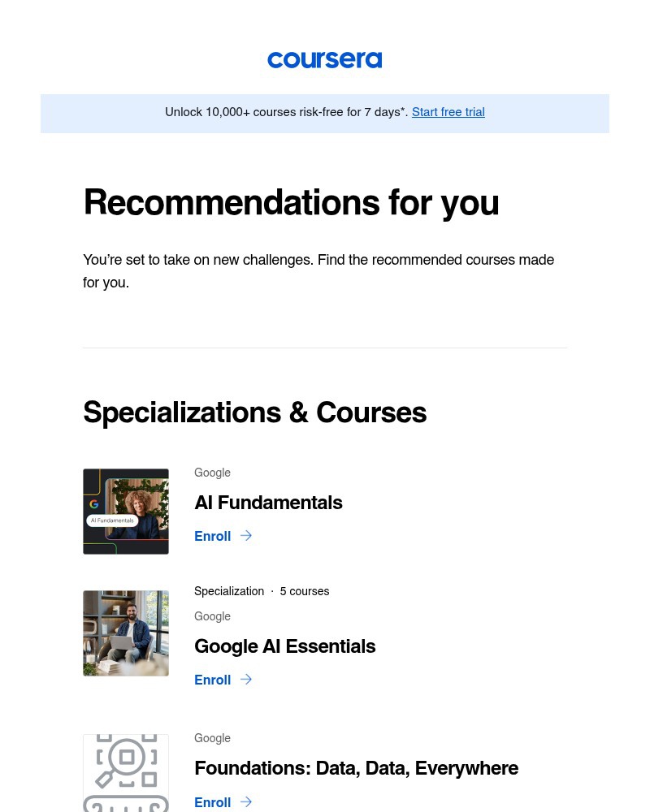
Task: Enroll in AI Fundamentals
Action: pos(213,536)
